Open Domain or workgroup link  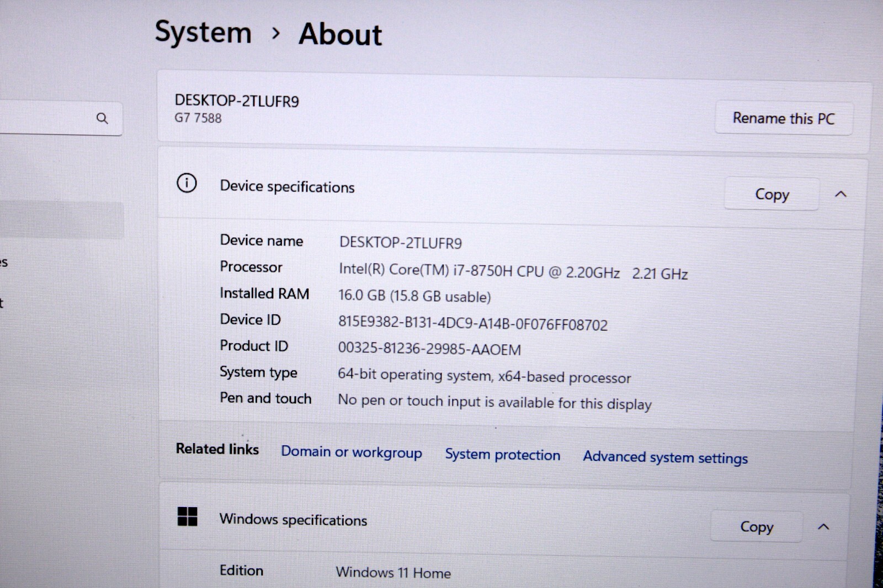(352, 452)
